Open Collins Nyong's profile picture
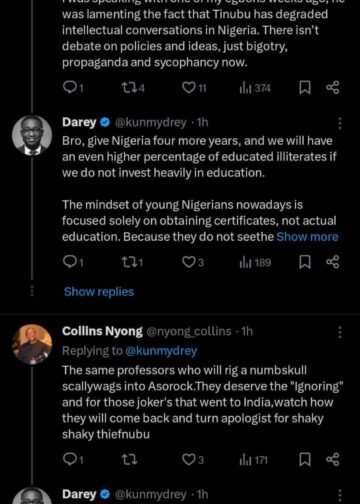This screenshot has width=360, height=504. point(32,344)
